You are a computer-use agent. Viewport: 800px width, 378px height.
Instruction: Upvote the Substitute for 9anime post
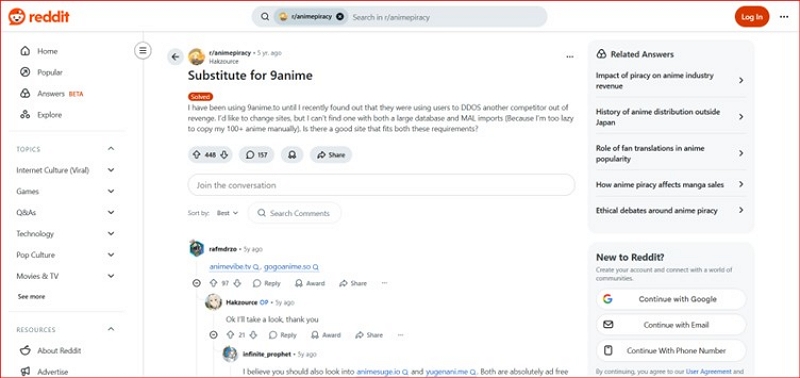pos(196,155)
